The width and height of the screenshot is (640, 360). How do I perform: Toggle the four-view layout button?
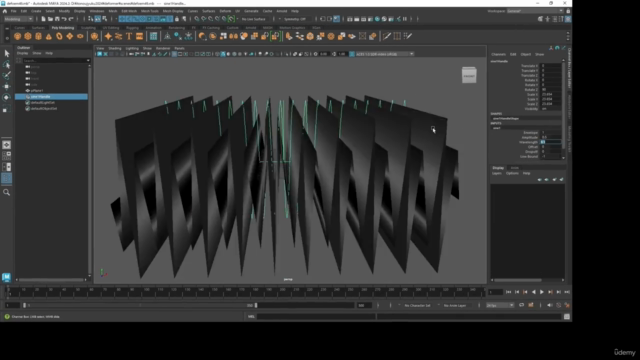tap(7, 156)
